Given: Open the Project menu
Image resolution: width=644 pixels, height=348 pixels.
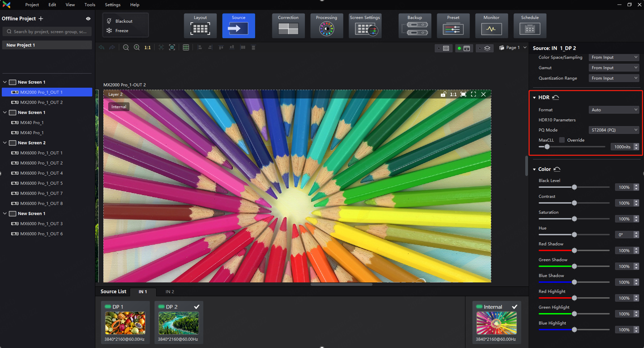Looking at the screenshot, I should tap(32, 5).
